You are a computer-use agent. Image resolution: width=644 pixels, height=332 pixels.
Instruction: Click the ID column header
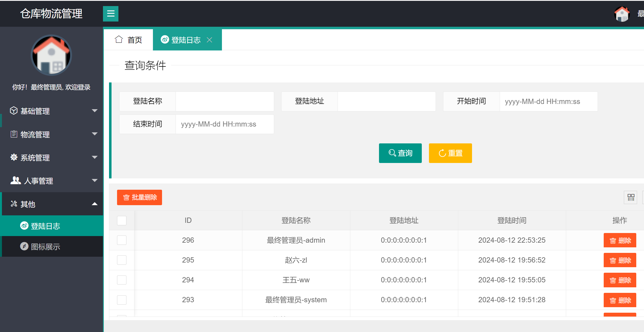pyautogui.click(x=188, y=220)
